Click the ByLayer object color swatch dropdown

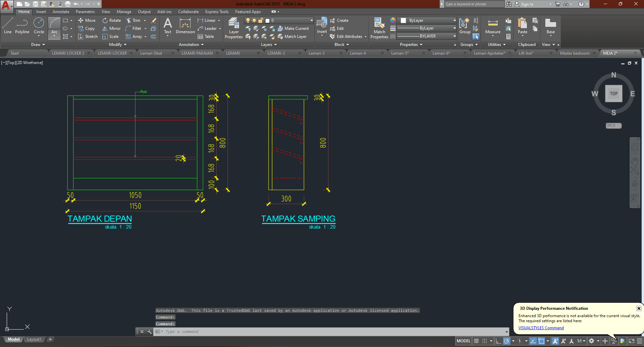click(x=427, y=20)
